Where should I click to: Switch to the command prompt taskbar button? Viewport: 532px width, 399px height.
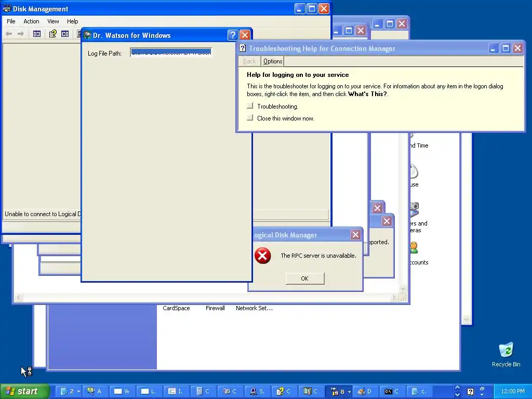[x=392, y=391]
